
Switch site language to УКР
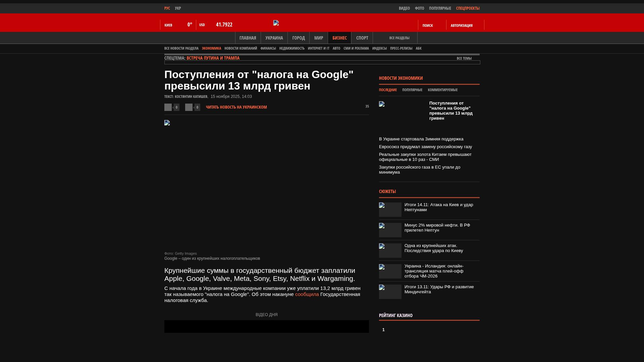pyautogui.click(x=178, y=8)
